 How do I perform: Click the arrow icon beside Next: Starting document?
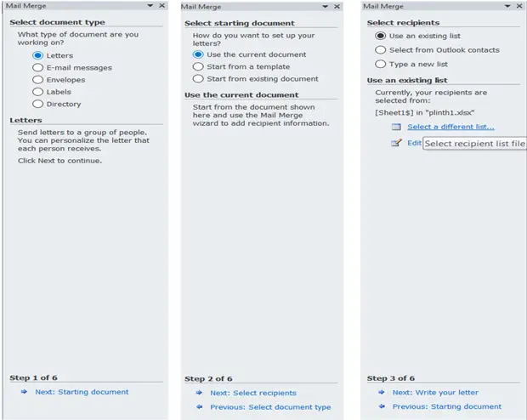click(x=24, y=392)
